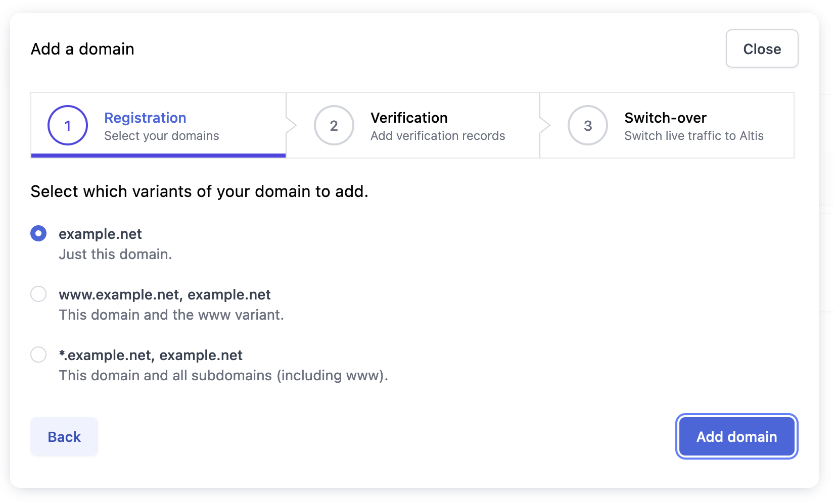Select the wildcard *.example.net radio button
The height and width of the screenshot is (504, 834).
click(38, 355)
